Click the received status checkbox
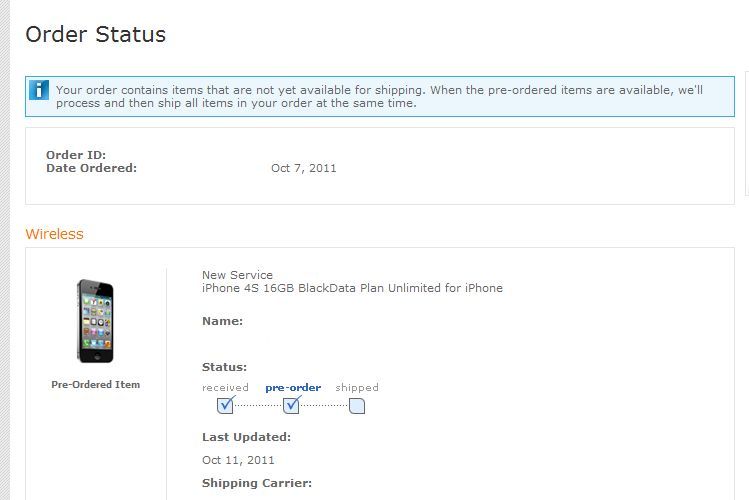The width and height of the screenshot is (749, 500). click(225, 405)
